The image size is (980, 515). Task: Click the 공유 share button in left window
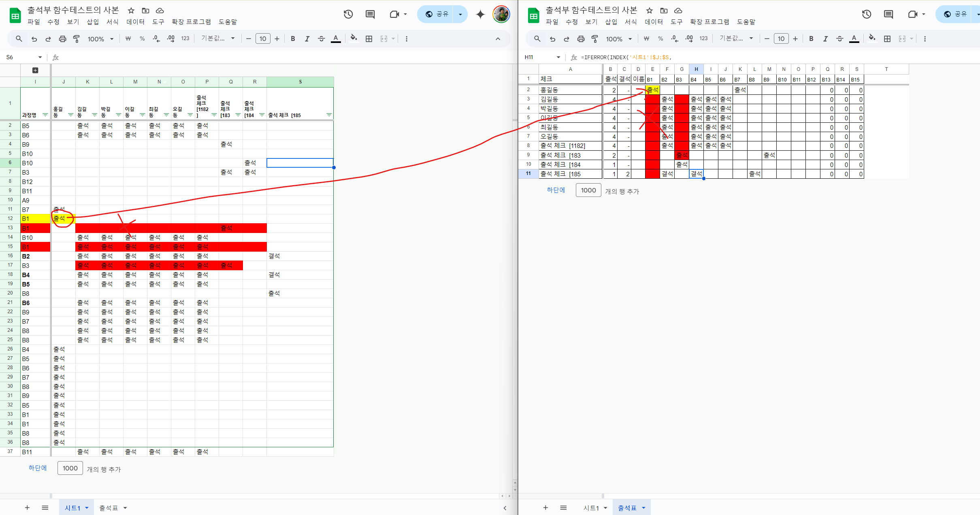437,14
